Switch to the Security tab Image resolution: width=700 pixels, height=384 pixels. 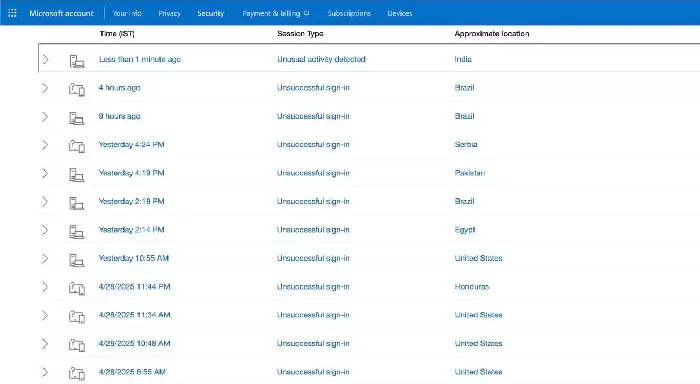coord(210,13)
